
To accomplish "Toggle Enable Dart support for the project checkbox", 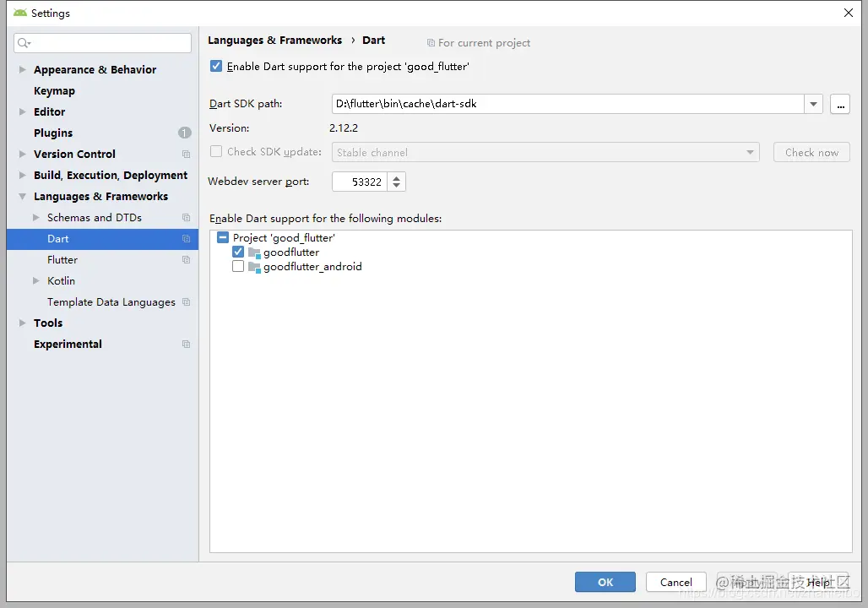I will tap(216, 67).
